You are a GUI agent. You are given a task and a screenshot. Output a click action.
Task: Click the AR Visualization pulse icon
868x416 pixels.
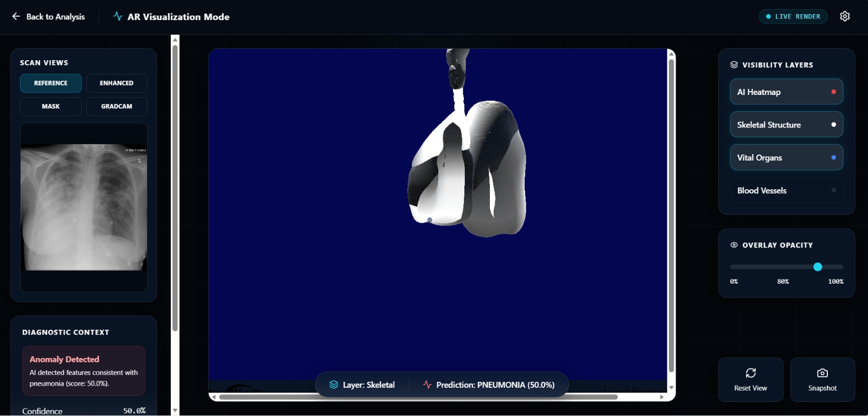pos(118,16)
